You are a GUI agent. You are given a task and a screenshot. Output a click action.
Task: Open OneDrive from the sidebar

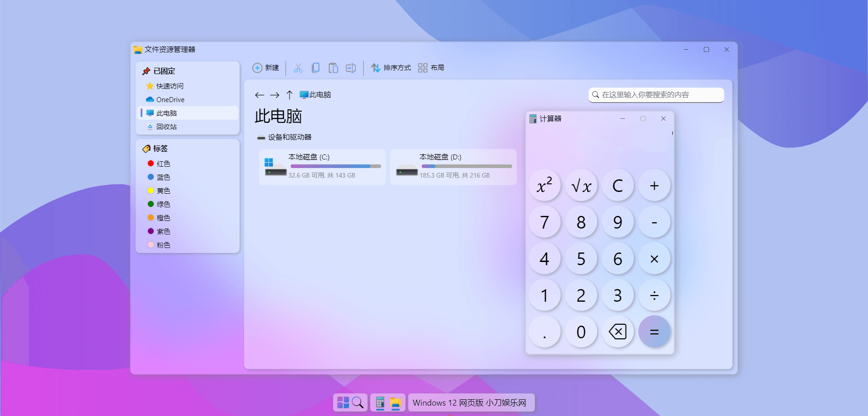click(170, 99)
